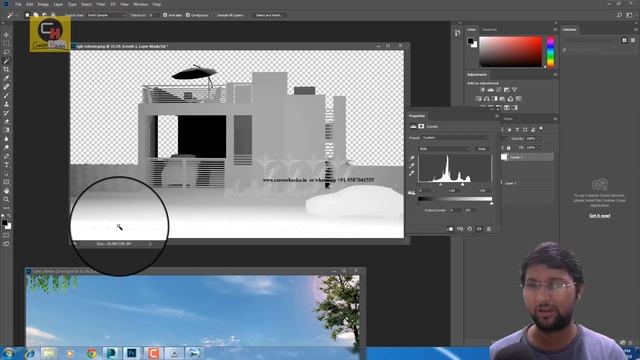Select the Hand tool
The width and height of the screenshot is (640, 360).
tap(6, 191)
